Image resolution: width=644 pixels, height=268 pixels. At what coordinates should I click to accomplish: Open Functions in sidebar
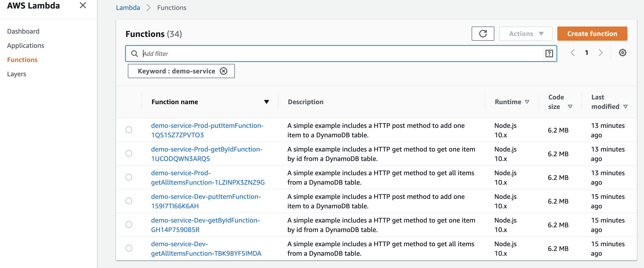[x=22, y=60]
